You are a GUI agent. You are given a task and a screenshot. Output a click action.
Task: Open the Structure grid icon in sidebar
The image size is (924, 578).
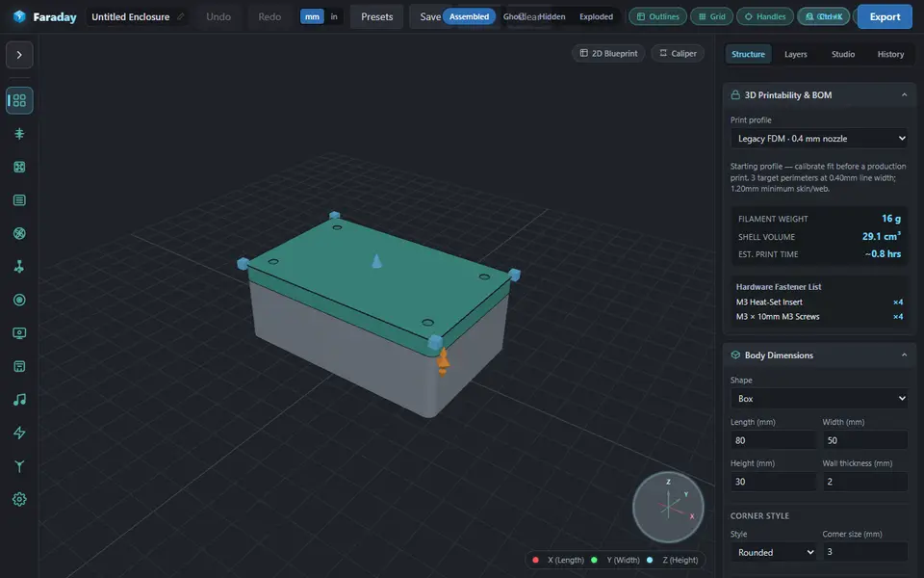point(19,100)
